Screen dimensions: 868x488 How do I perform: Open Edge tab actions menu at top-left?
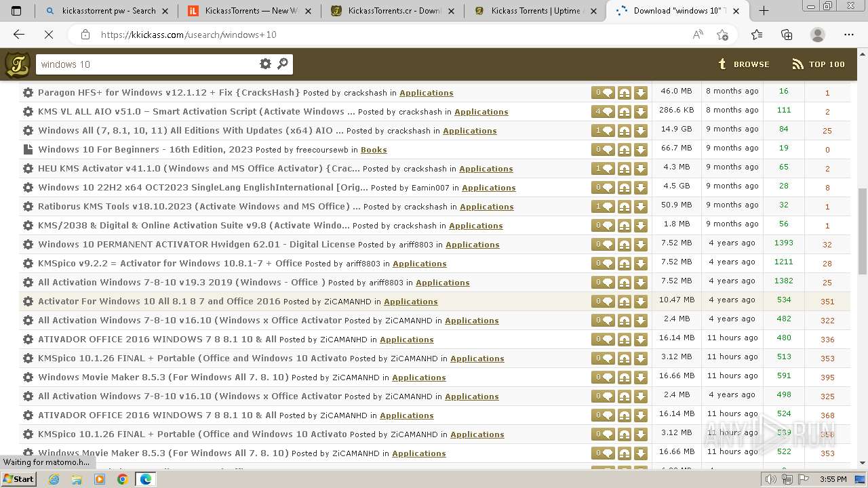coord(16,11)
